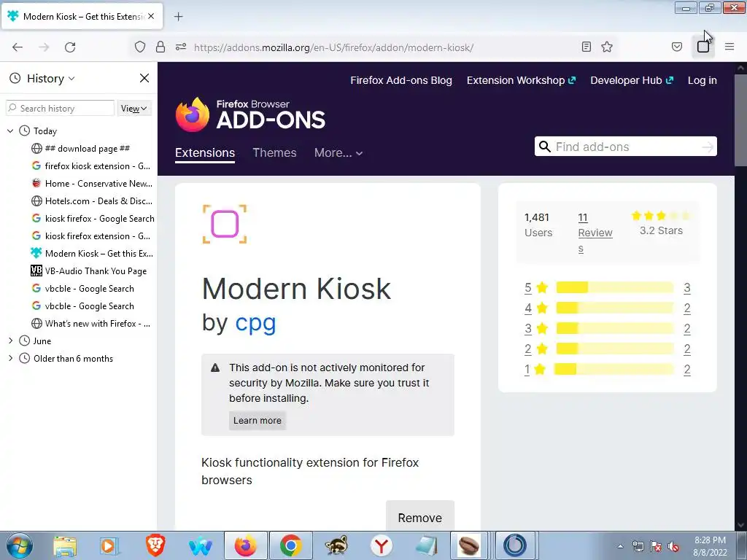Open author cpg profile link

point(255,322)
